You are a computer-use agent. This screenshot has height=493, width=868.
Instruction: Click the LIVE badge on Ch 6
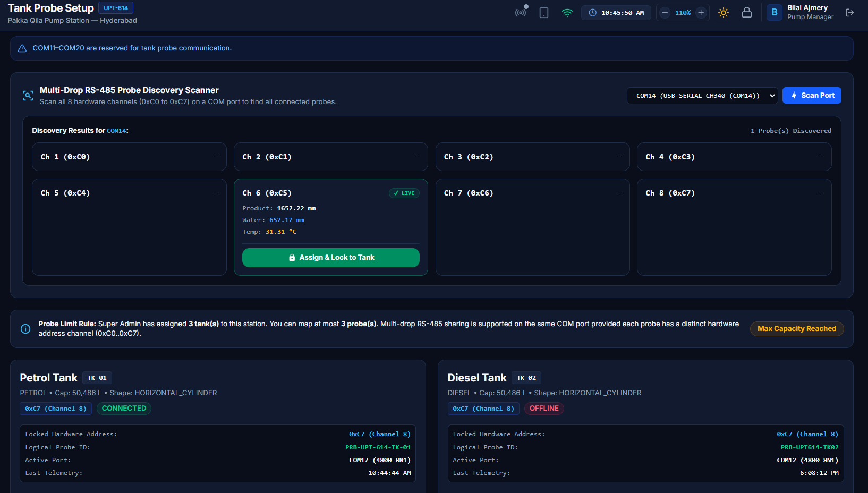coord(404,193)
